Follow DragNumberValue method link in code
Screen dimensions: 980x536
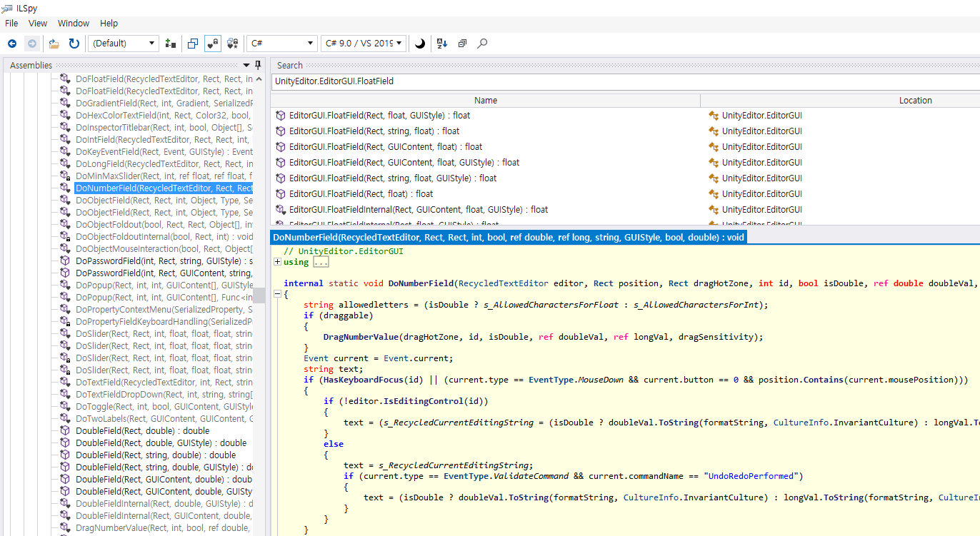click(x=362, y=337)
